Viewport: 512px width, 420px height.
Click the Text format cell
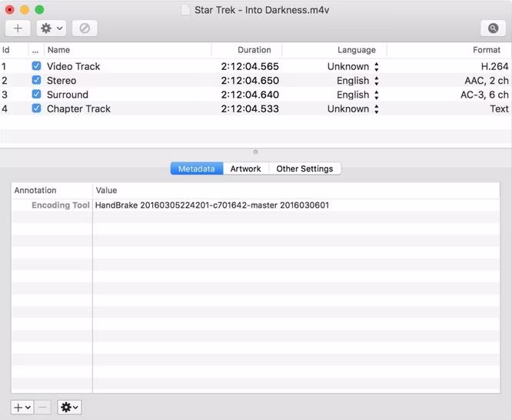(499, 108)
